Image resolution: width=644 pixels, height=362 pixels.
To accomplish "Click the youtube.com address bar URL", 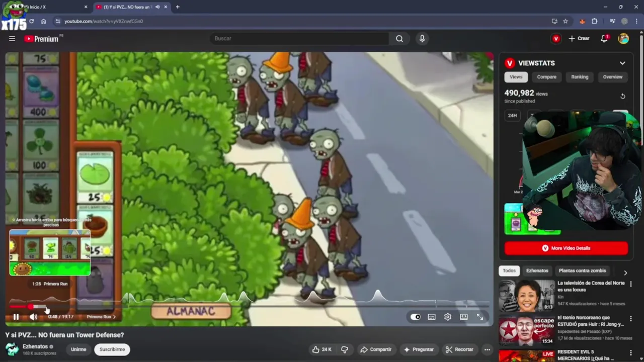I will 104,21.
